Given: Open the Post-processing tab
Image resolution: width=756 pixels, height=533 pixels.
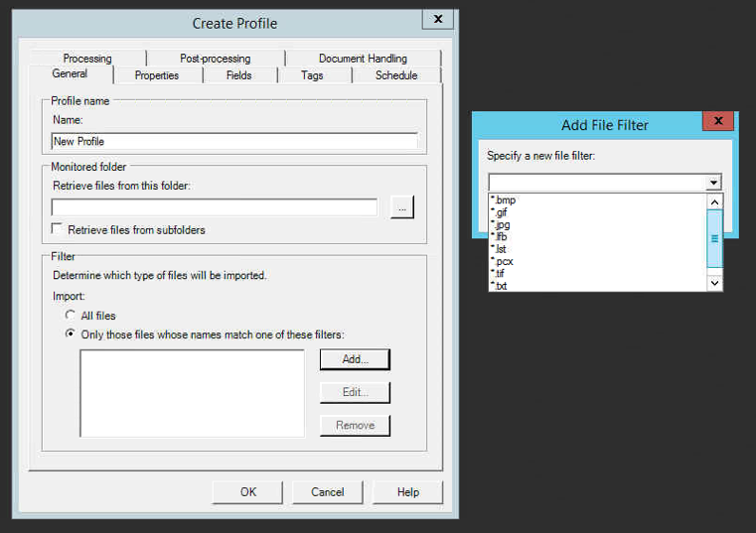Looking at the screenshot, I should pos(215,59).
